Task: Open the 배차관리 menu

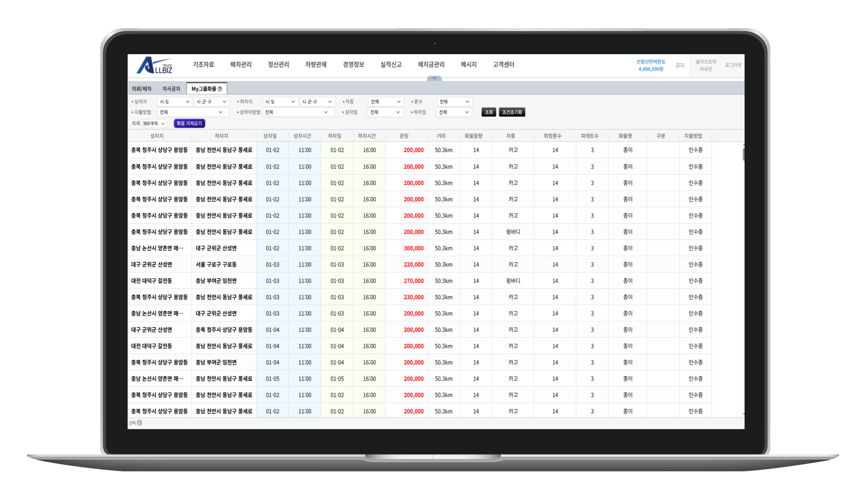Action: click(241, 64)
